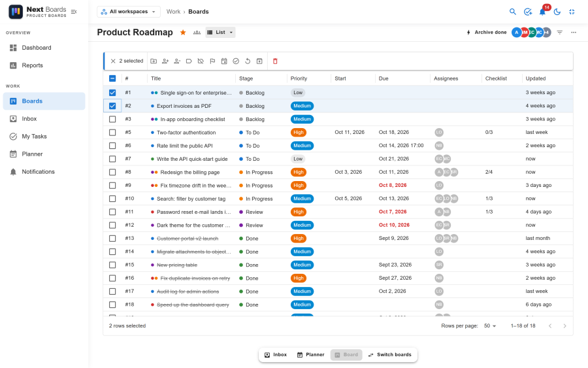The height and width of the screenshot is (368, 588).
Task: Toggle dark mode with the moon icon
Action: point(557,12)
